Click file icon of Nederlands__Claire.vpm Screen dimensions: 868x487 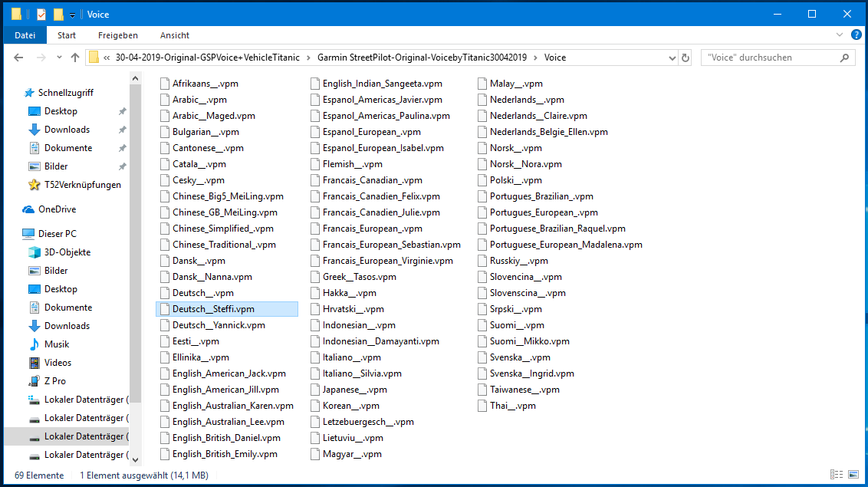point(482,116)
